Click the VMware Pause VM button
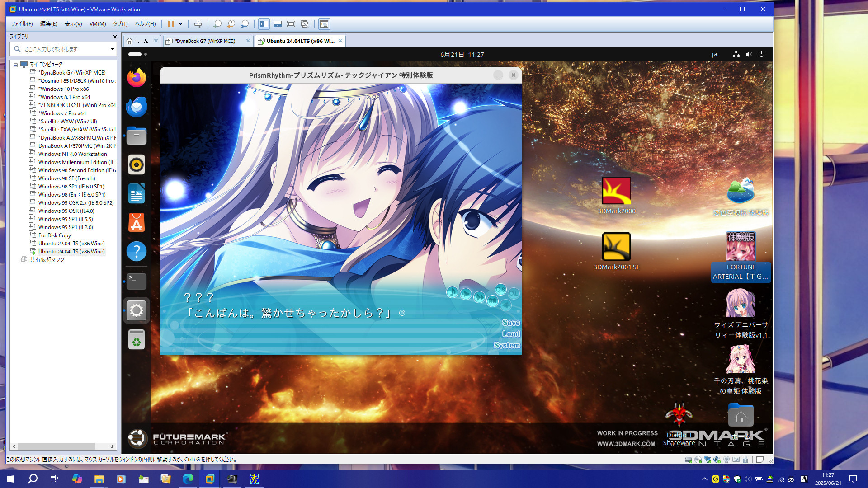Image resolution: width=868 pixels, height=488 pixels. pos(171,24)
